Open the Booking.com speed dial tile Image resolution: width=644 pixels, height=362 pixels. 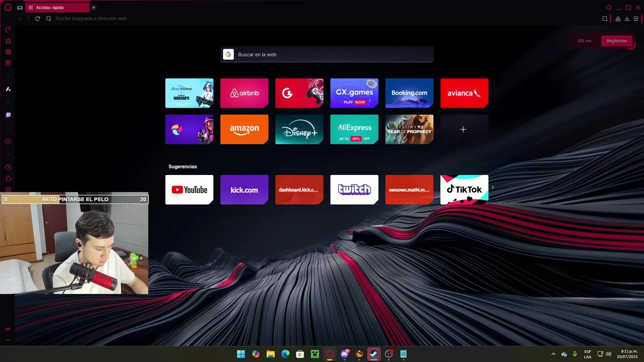pyautogui.click(x=409, y=93)
